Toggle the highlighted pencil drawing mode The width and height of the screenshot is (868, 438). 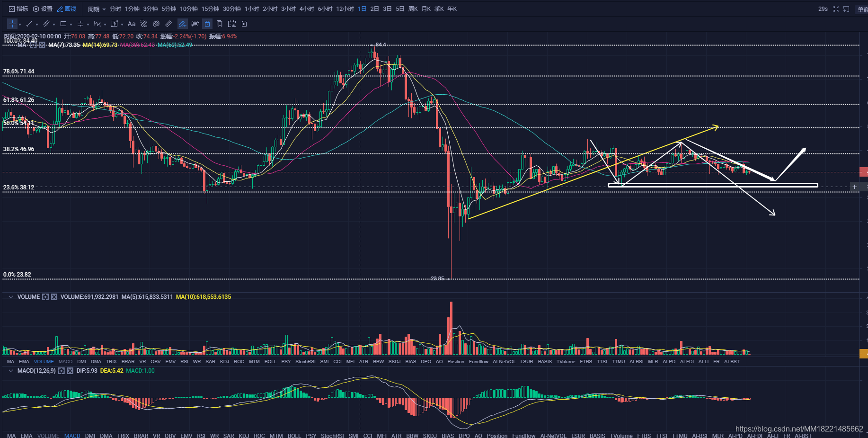pyautogui.click(x=182, y=24)
